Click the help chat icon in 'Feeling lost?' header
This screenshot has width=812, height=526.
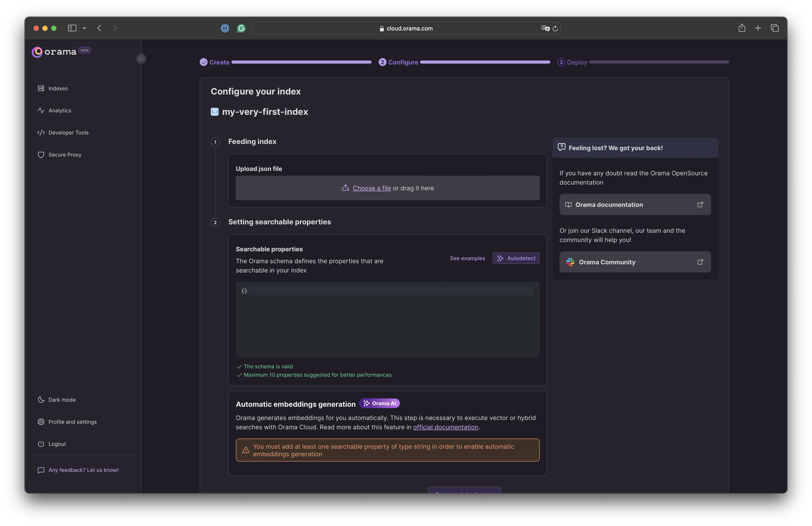561,147
